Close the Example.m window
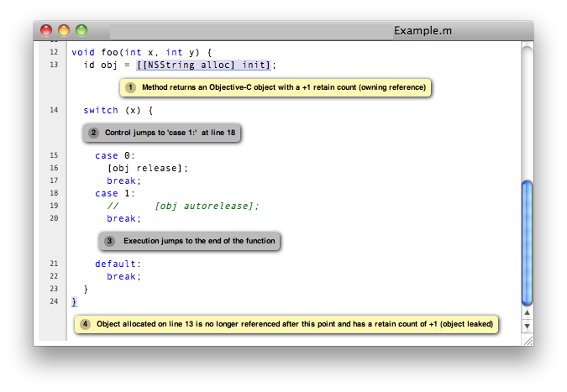Screen dimensions: 567x392 tap(47, 30)
